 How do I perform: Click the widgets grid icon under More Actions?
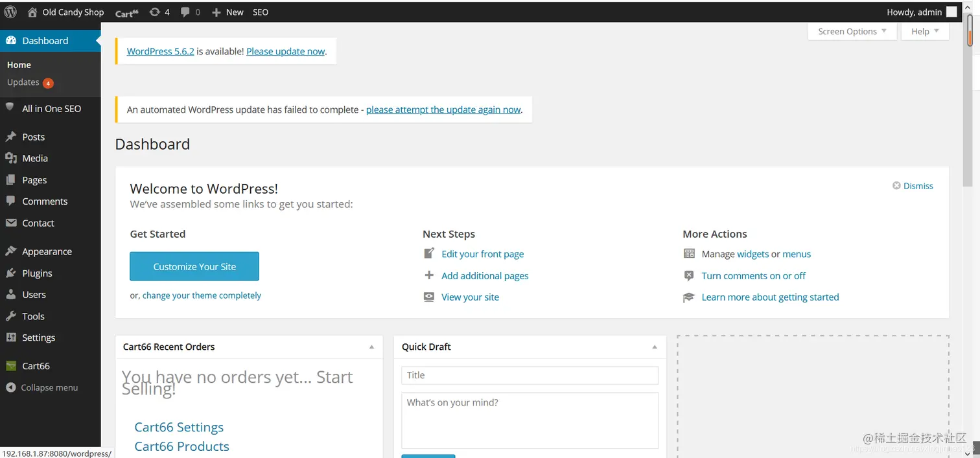(x=689, y=253)
